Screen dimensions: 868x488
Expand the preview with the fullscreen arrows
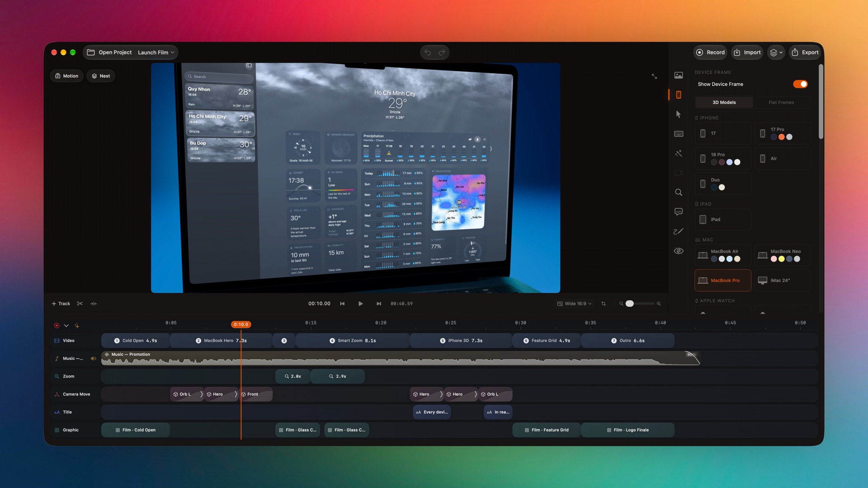tap(654, 76)
